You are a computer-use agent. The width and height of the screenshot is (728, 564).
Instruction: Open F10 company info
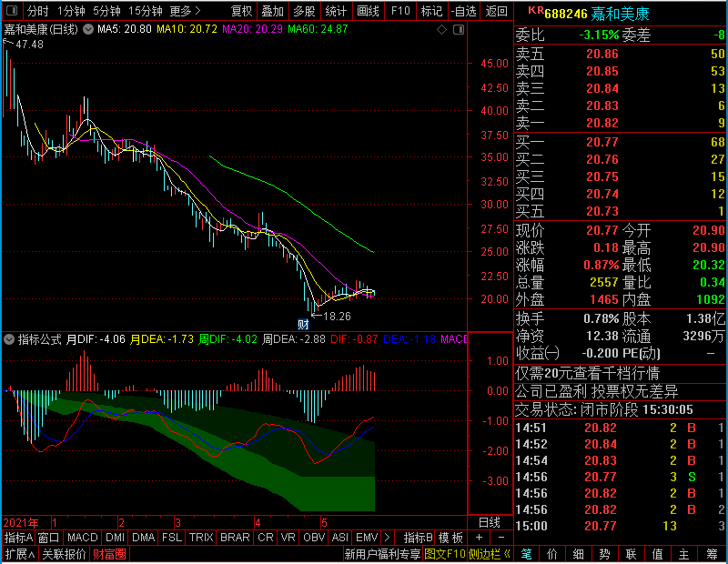[400, 11]
